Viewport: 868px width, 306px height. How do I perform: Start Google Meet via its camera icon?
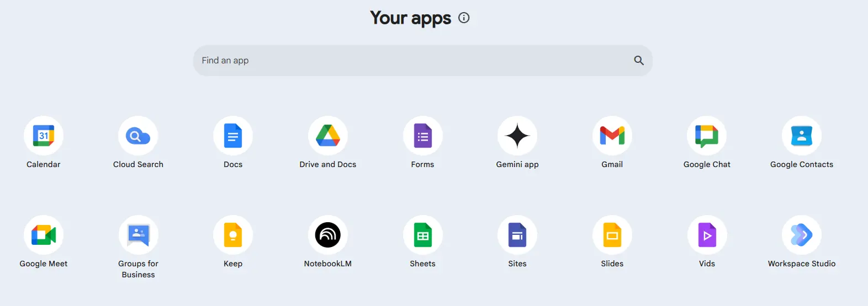pos(44,235)
